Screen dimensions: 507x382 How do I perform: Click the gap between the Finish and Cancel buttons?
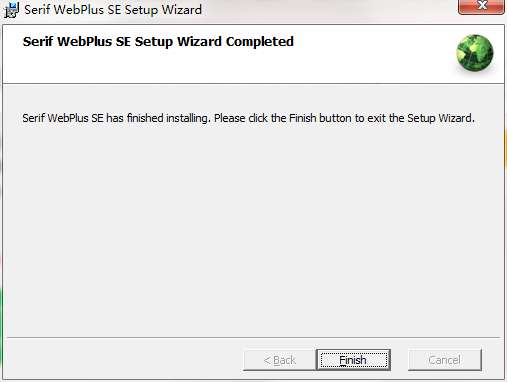pos(399,360)
